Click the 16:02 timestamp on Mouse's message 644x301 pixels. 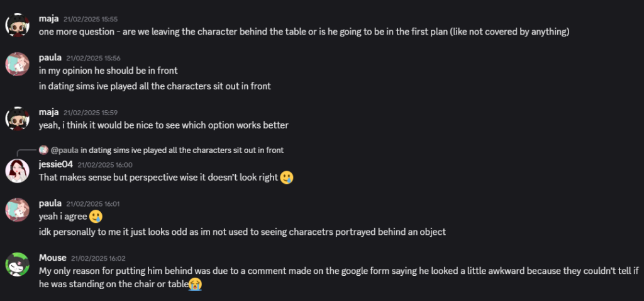[x=98, y=258]
